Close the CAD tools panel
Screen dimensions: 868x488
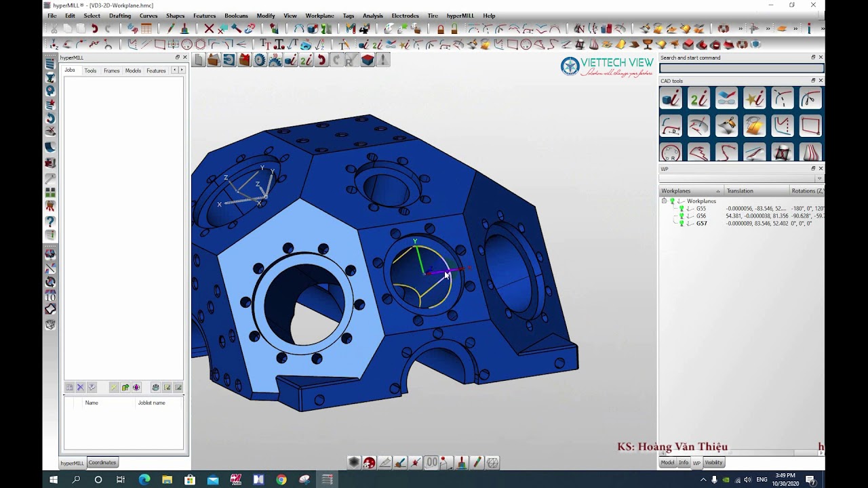point(821,81)
